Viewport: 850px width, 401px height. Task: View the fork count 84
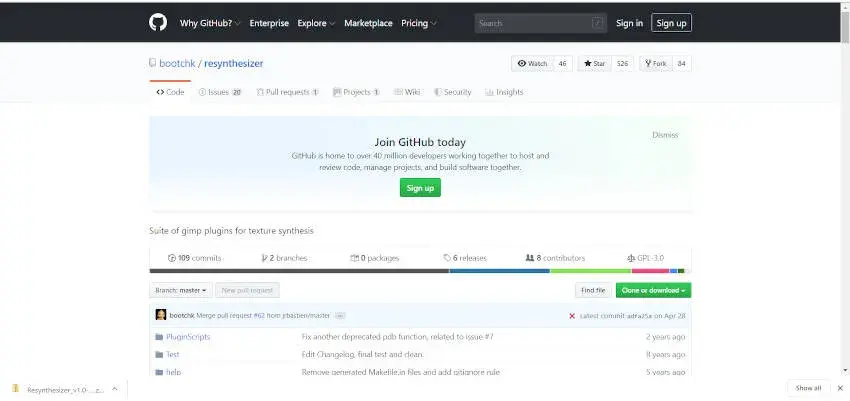pyautogui.click(x=681, y=63)
